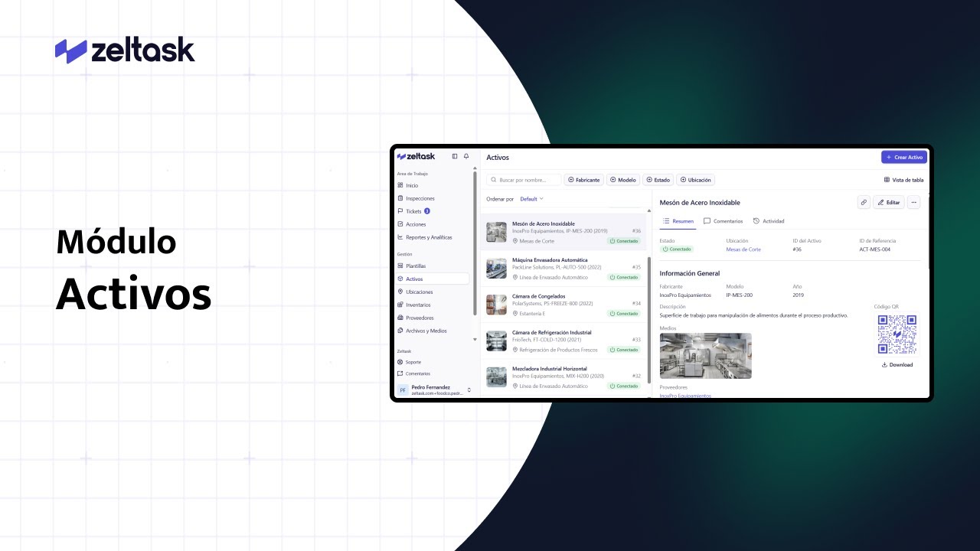Switch to the Resumen tab
Screen dimensions: 980x551
click(678, 221)
